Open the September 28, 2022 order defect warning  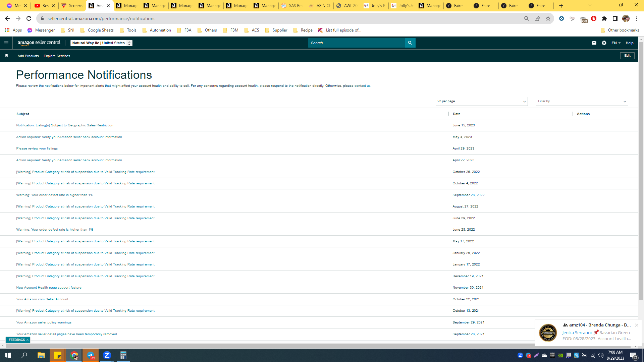click(x=55, y=195)
